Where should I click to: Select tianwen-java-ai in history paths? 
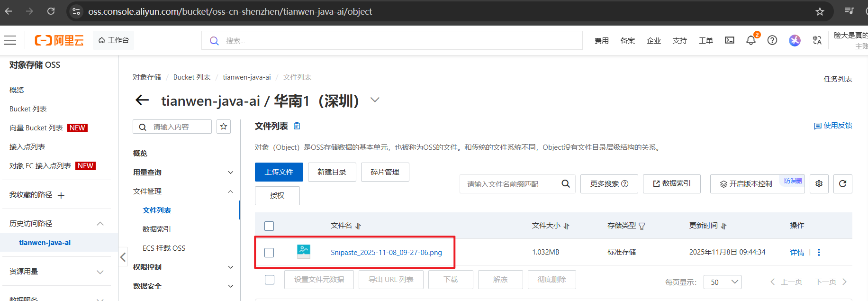(x=45, y=243)
